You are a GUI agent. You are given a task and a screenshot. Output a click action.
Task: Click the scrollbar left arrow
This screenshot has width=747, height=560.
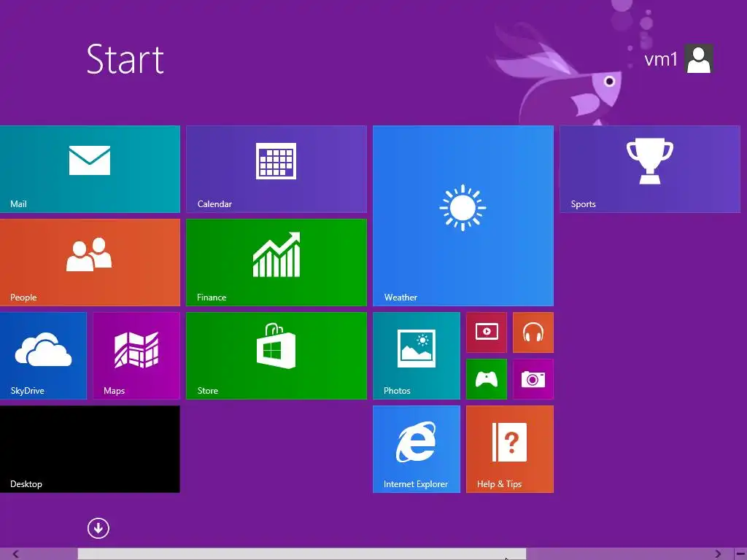tap(16, 554)
